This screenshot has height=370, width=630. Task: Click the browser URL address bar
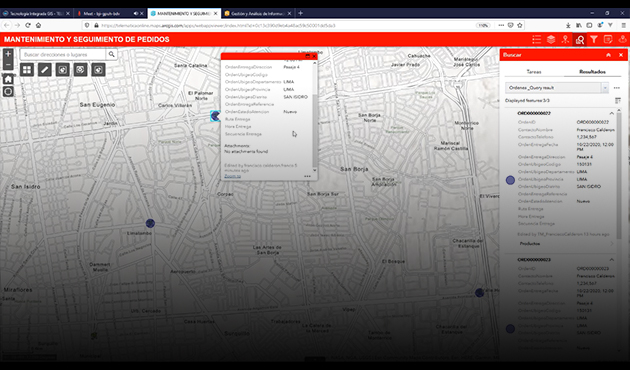(281, 25)
